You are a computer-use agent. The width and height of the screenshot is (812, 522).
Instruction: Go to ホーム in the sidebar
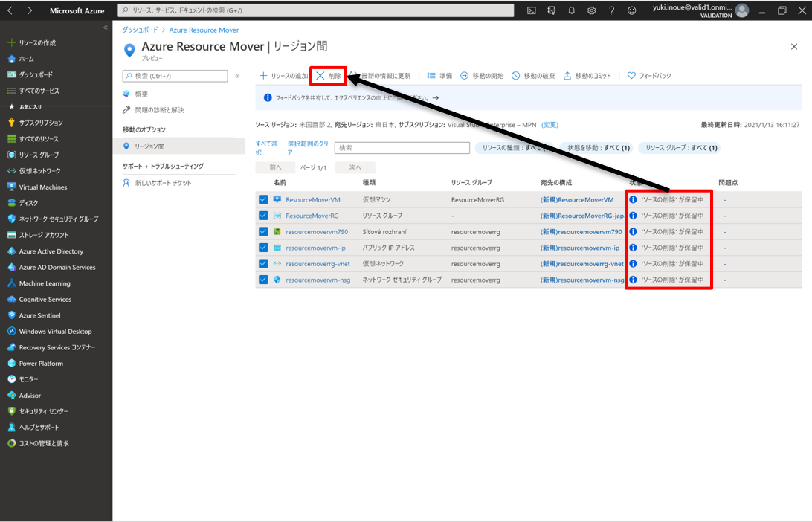[x=27, y=59]
